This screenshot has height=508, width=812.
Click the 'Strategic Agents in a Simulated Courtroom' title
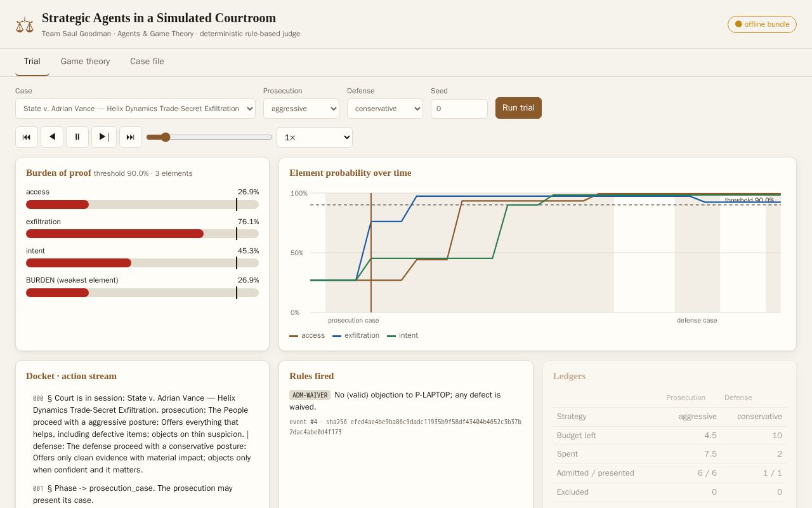(x=159, y=18)
